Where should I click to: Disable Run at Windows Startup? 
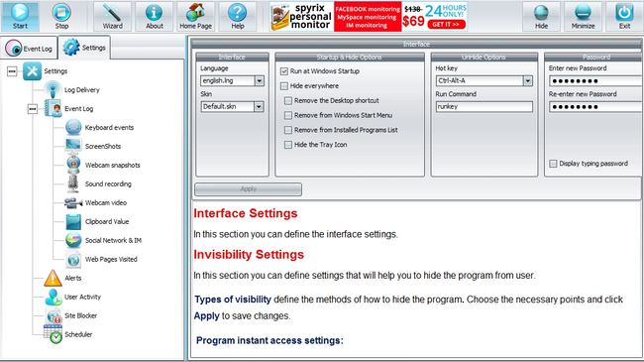(284, 71)
